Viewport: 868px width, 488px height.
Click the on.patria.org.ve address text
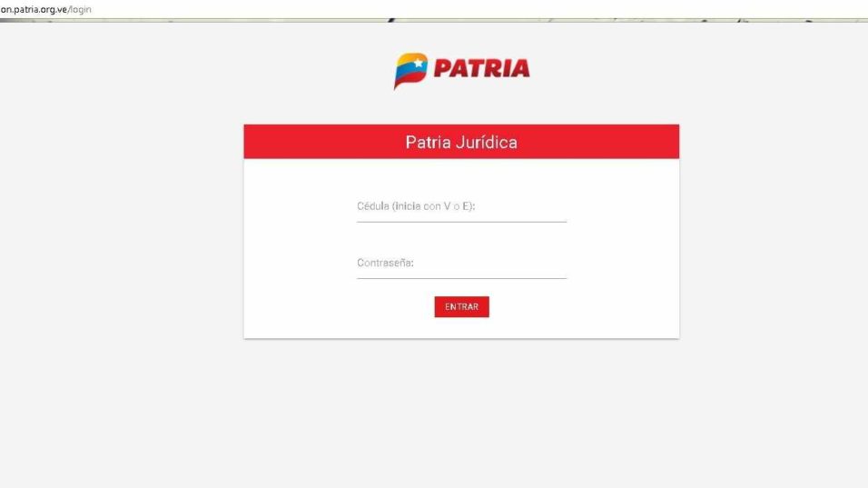coord(34,9)
